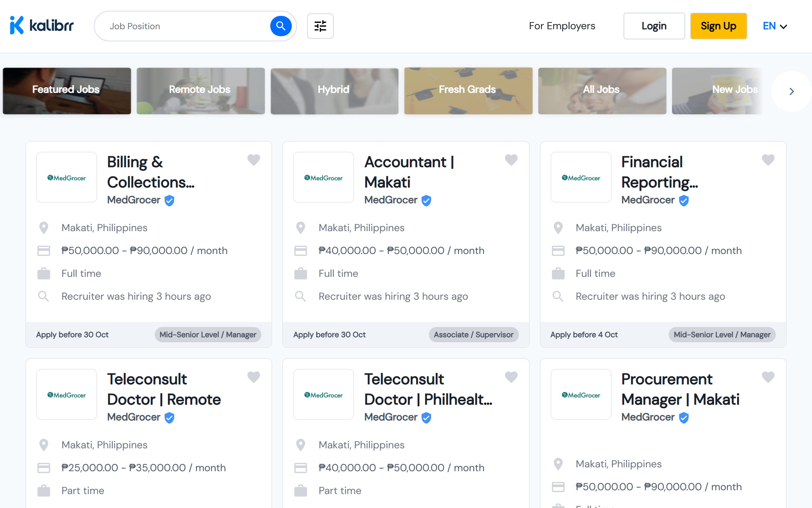Click the Associate / Supervisor tag
Viewport: 812px width, 508px height.
click(474, 335)
